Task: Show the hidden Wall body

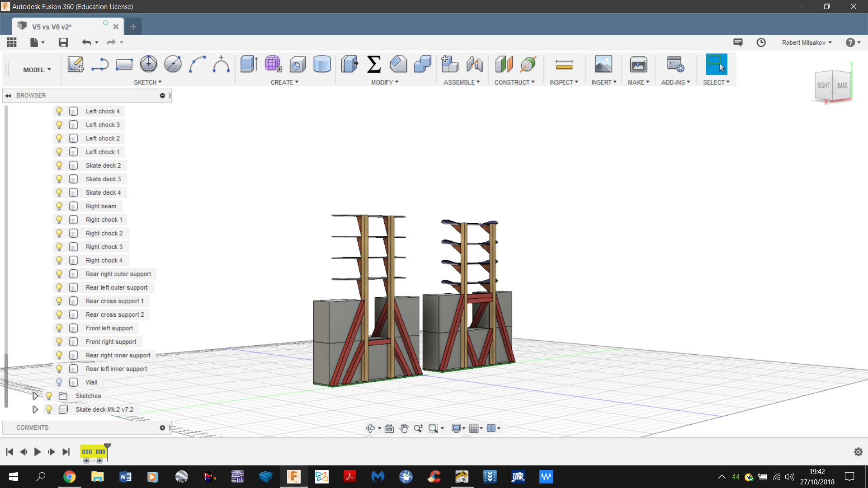Action: [59, 382]
